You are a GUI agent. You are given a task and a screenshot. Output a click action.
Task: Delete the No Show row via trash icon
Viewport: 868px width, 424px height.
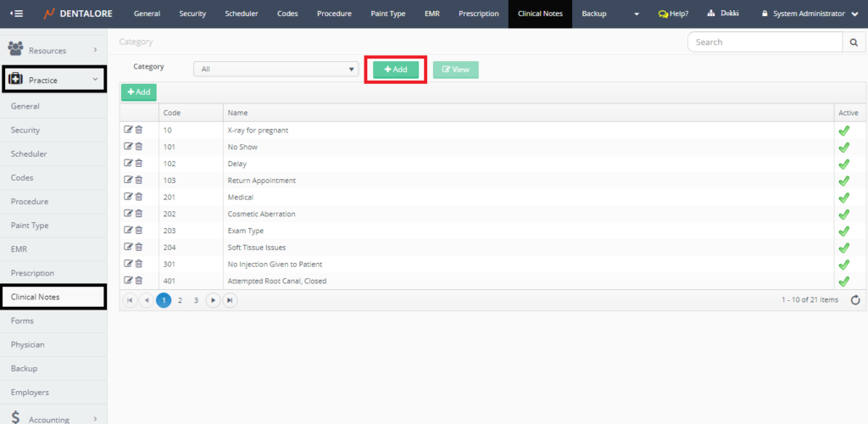pyautogui.click(x=139, y=147)
